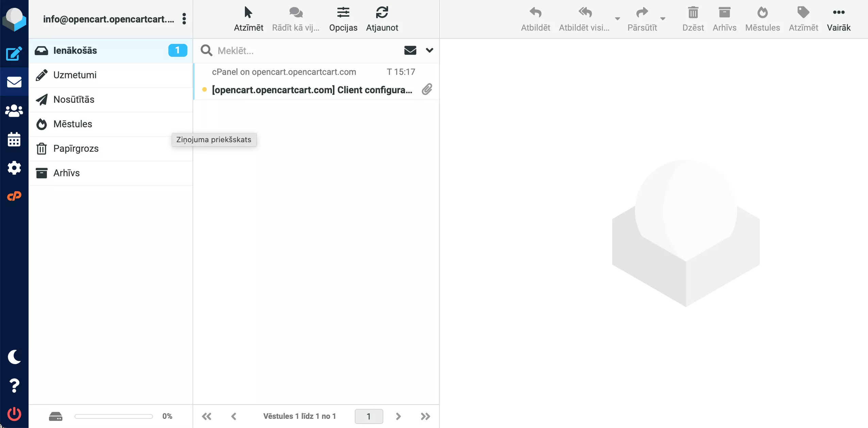Viewport: 868px width, 428px height.
Task: Select the Uzmetumi folder
Action: [x=75, y=75]
